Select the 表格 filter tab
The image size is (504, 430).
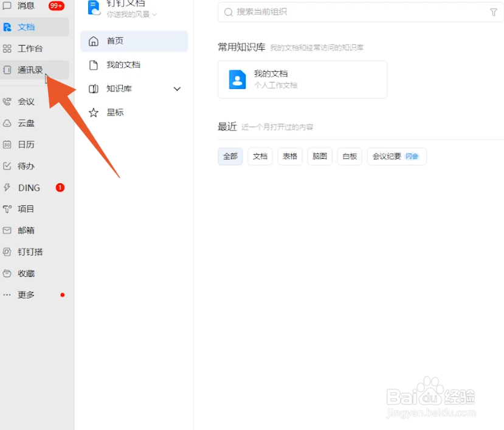290,157
